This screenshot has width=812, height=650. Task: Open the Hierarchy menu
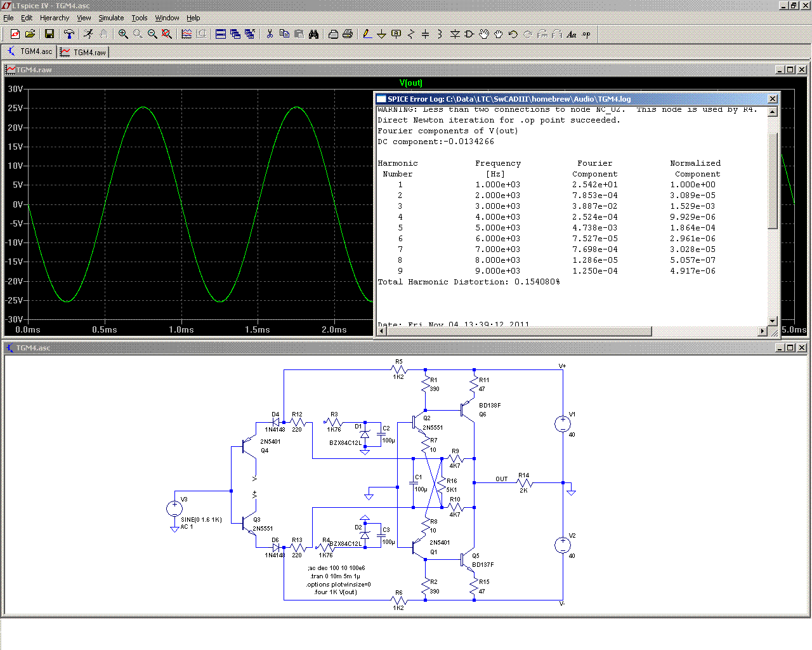[55, 18]
